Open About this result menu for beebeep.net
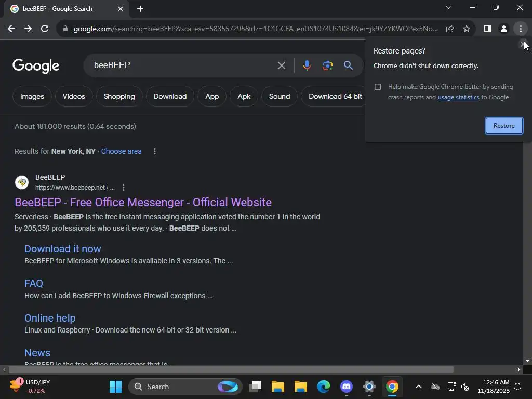 click(x=124, y=188)
